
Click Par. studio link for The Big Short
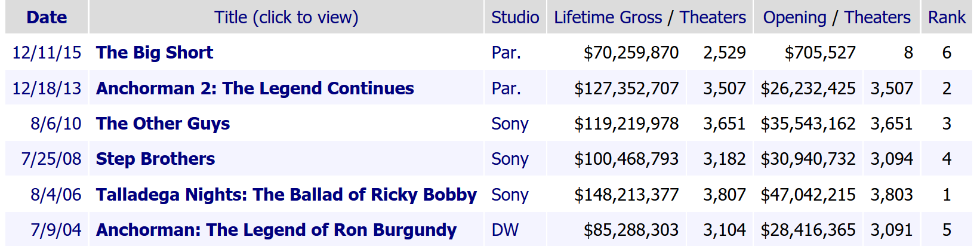tap(506, 53)
